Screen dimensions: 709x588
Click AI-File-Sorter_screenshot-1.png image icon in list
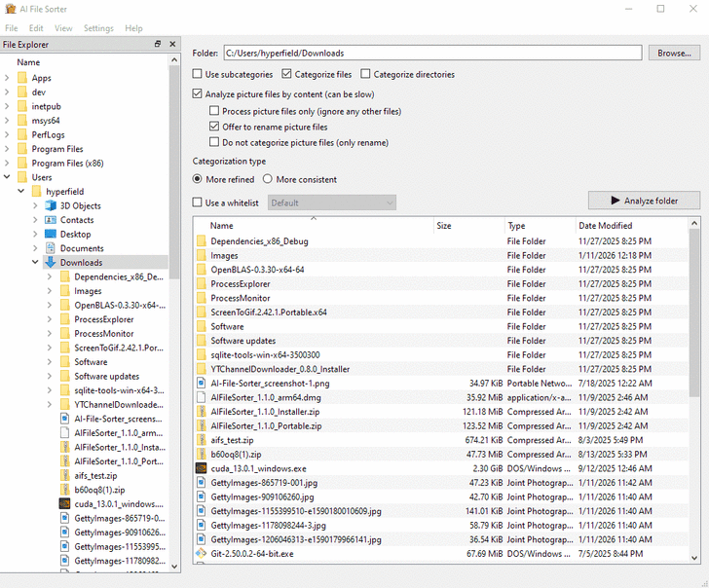pos(202,384)
